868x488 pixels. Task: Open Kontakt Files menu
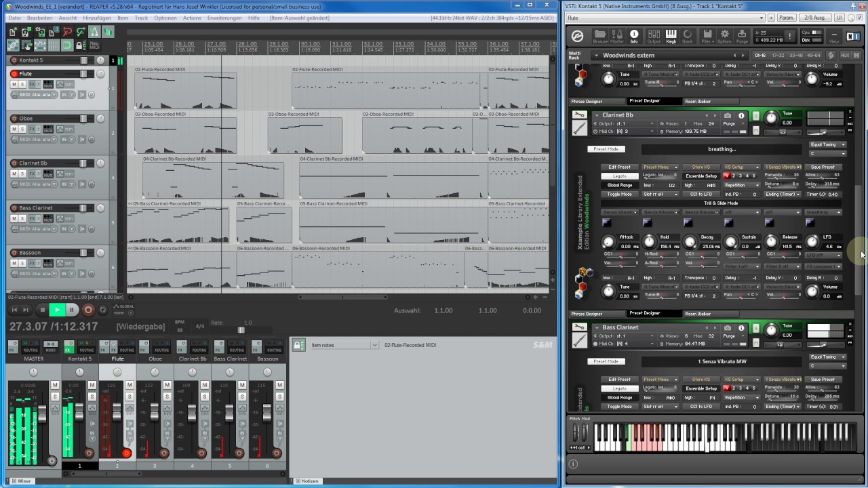click(707, 35)
